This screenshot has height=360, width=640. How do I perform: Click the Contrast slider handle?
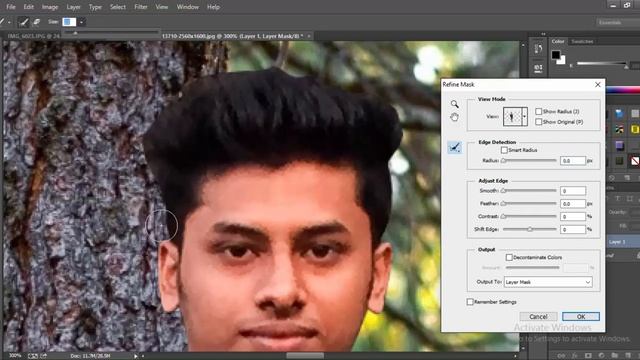pyautogui.click(x=504, y=216)
